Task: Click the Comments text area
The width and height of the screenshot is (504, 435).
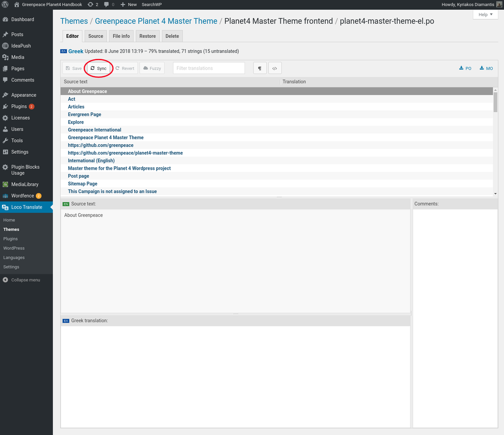Action: [x=455, y=318]
